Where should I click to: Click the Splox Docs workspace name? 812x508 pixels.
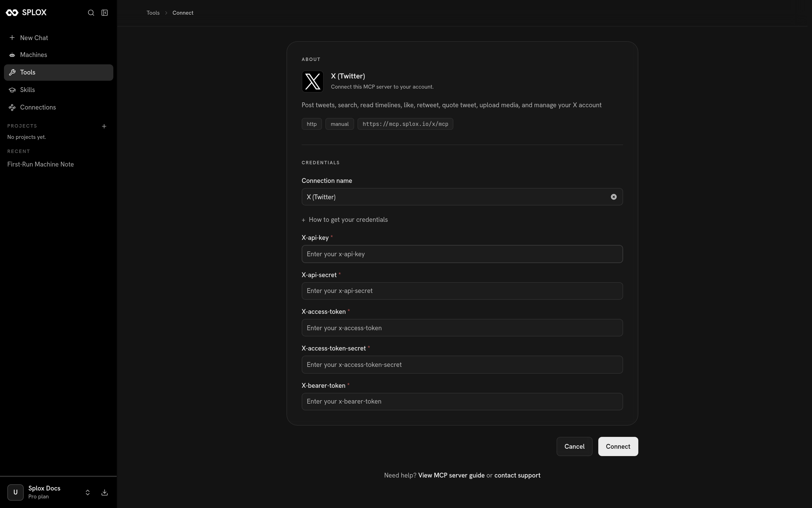[44, 489]
